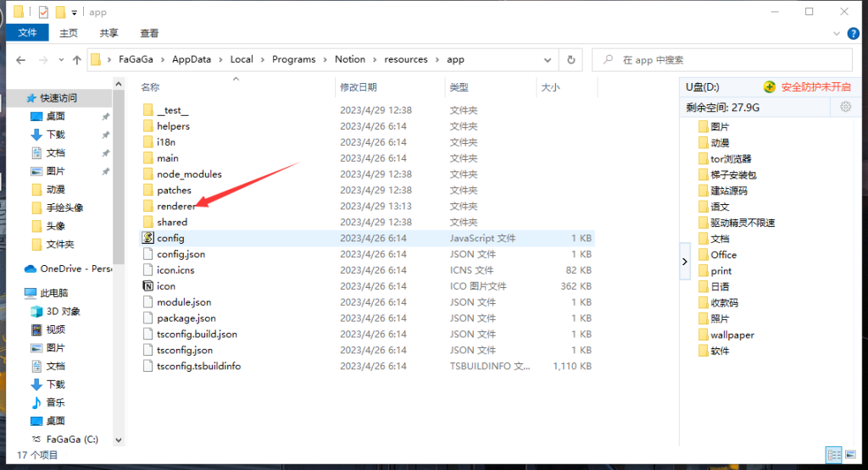
Task: Select icon.icns file
Action: (175, 270)
